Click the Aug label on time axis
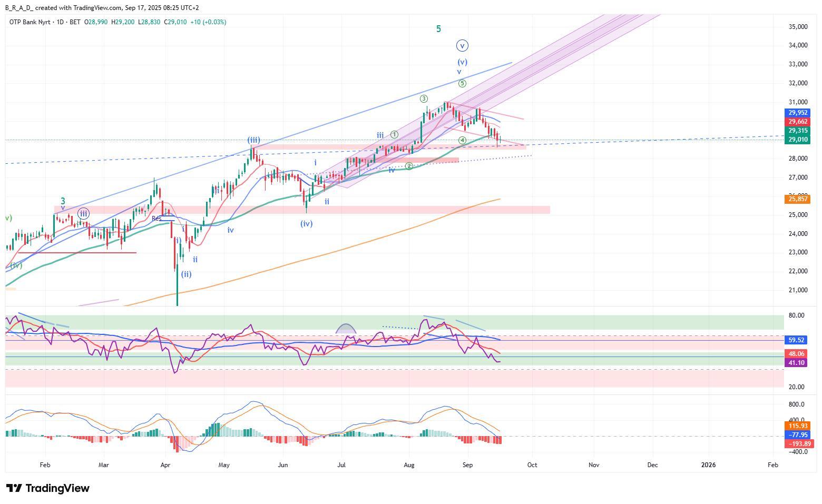Image resolution: width=822 pixels, height=504 pixels. (409, 465)
